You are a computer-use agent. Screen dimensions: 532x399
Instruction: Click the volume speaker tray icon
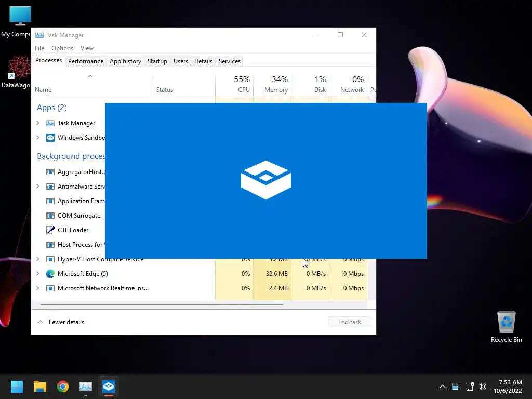point(482,387)
